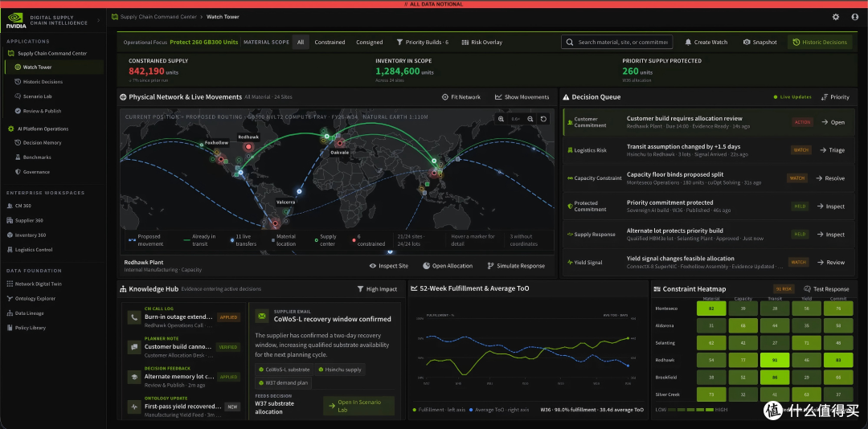The width and height of the screenshot is (868, 429).
Task: Click the Redhawk Transit heatmap cell 91
Action: click(x=774, y=361)
